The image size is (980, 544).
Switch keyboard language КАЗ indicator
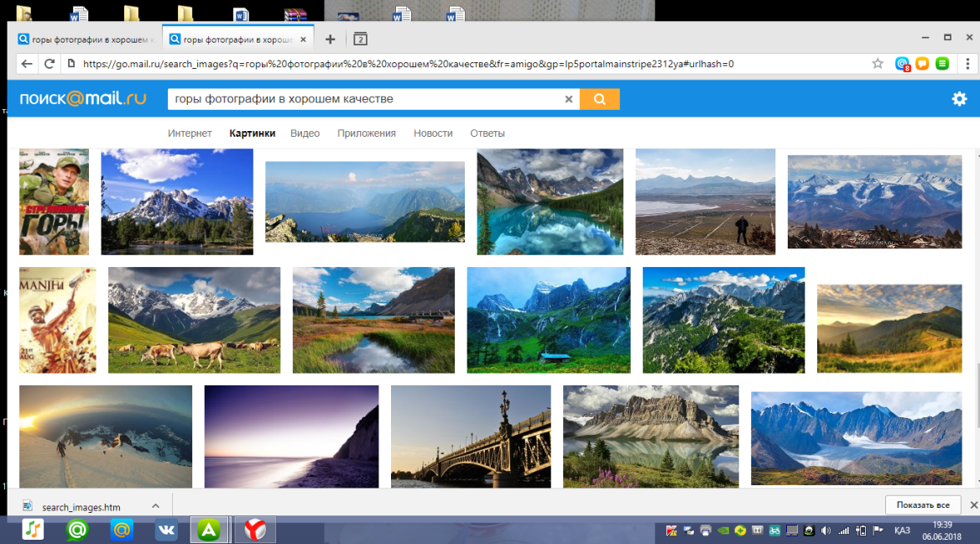pyautogui.click(x=902, y=531)
